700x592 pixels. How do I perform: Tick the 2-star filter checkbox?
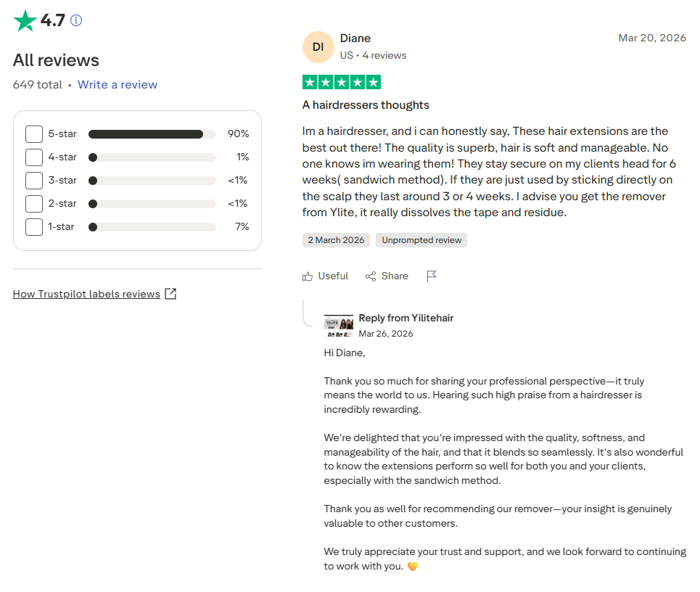pos(34,204)
